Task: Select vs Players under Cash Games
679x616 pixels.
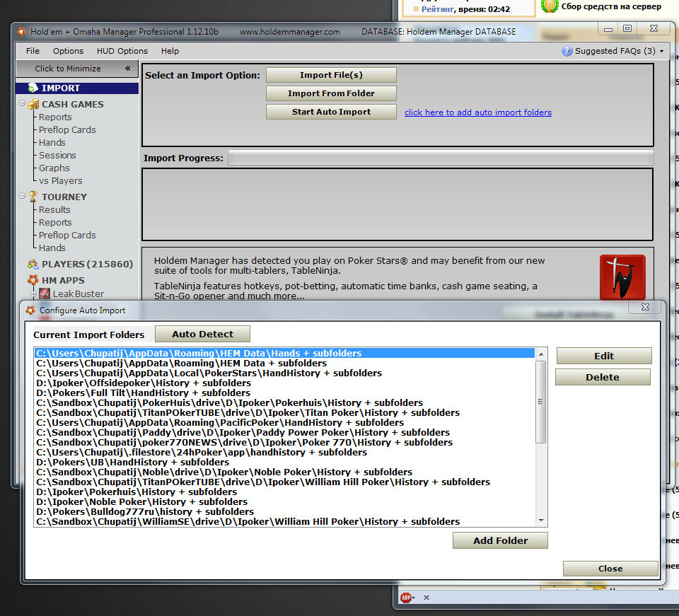Action: point(60,180)
